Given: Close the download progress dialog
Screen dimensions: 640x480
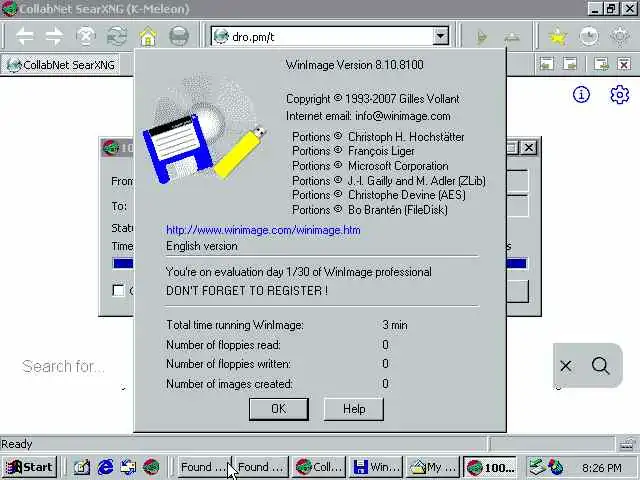Looking at the screenshot, I should (529, 147).
